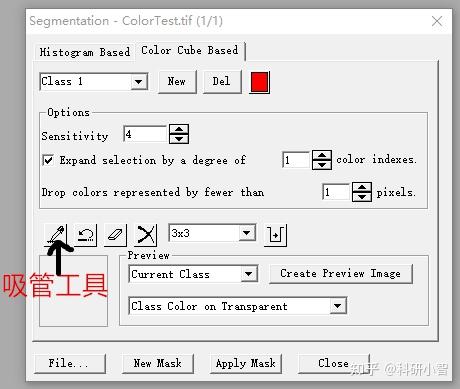
Task: Increase Sensitivity with up arrow
Action: 179,129
